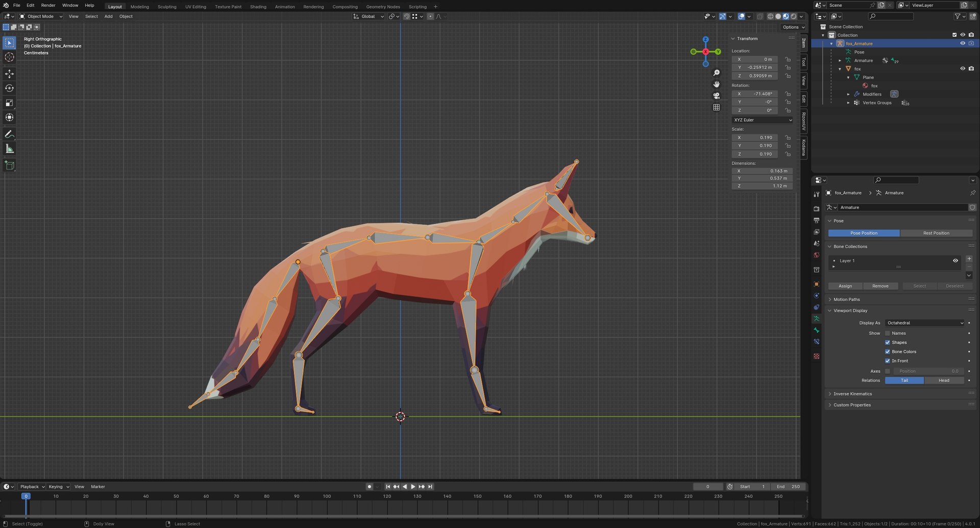Switch to the Sculpting workspace tab
This screenshot has width=980, height=528.
(167, 7)
